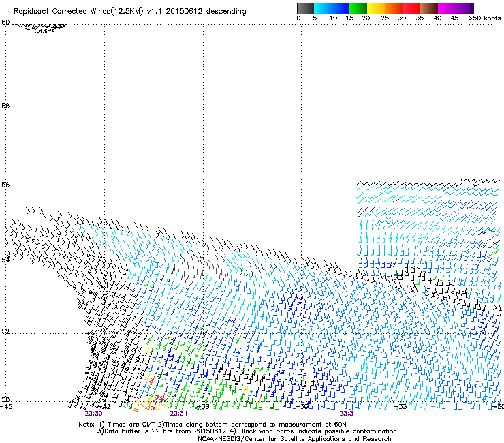
Task: Click the note about black wind barbs contamination
Action: click(x=313, y=431)
